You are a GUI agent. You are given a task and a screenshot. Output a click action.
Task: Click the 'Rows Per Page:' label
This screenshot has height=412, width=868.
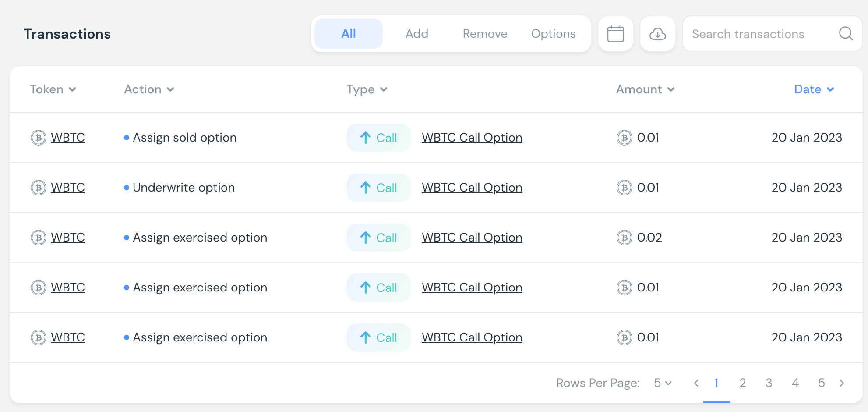point(598,383)
